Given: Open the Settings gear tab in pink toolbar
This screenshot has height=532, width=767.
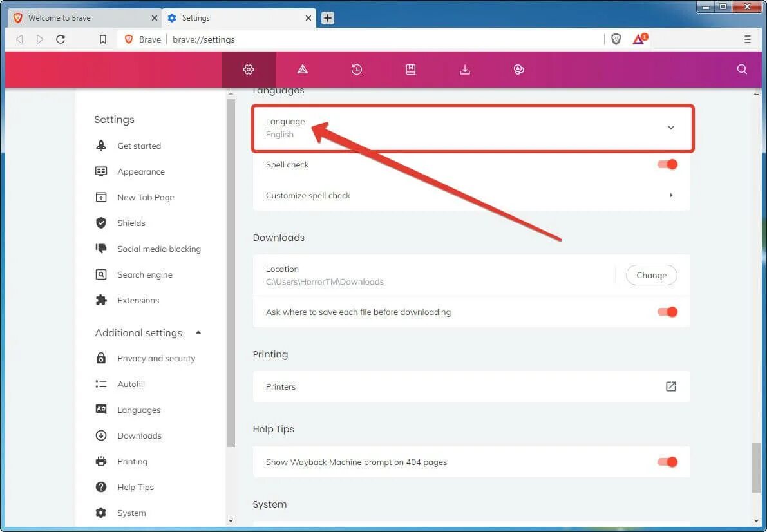Looking at the screenshot, I should click(x=249, y=70).
